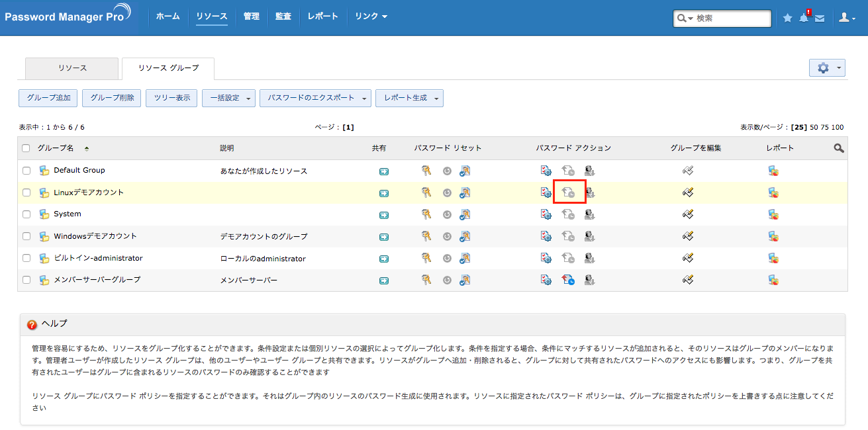Click the mail envelope icon in header

820,19
